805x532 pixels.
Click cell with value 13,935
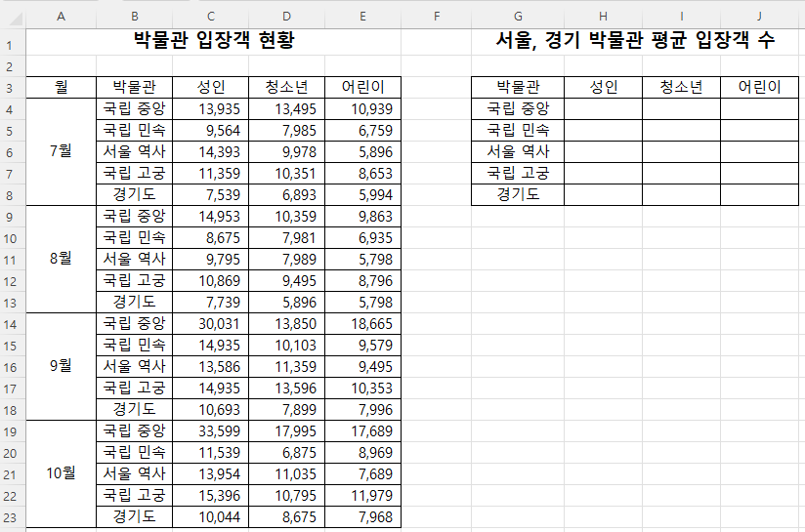(210, 108)
